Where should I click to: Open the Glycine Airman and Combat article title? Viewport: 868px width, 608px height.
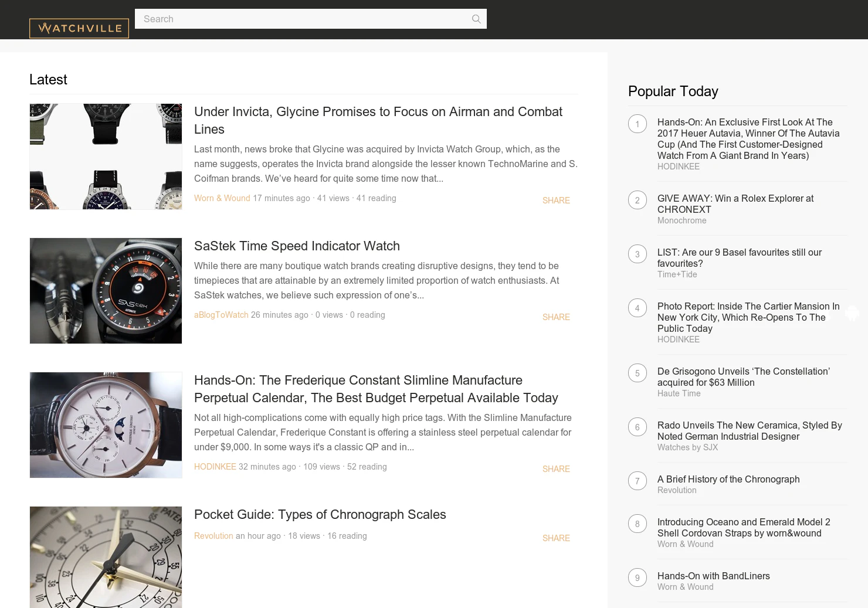378,120
